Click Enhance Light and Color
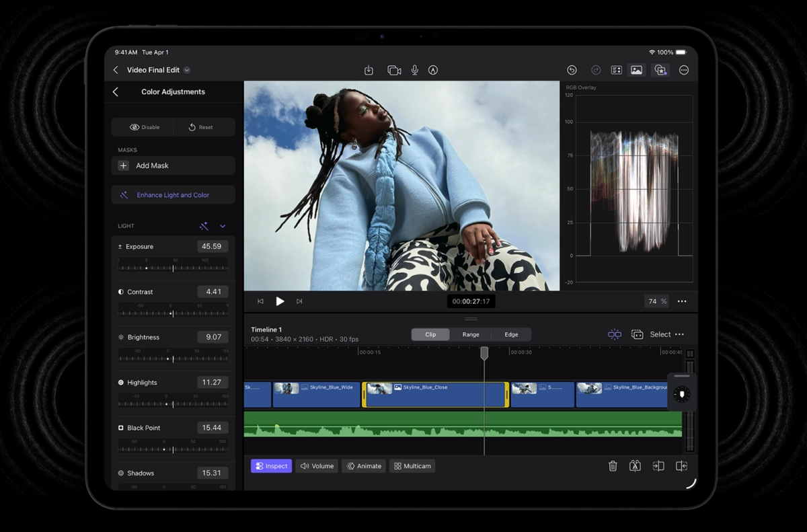 173,194
